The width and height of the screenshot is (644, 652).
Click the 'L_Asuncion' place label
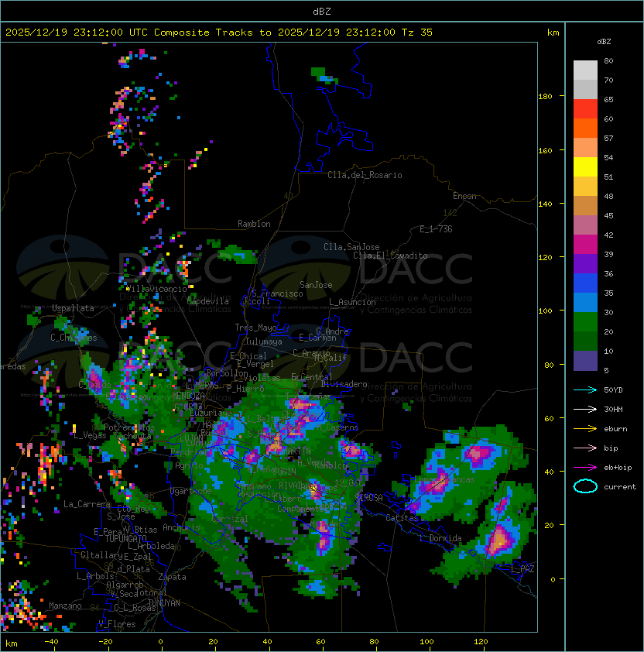[352, 302]
